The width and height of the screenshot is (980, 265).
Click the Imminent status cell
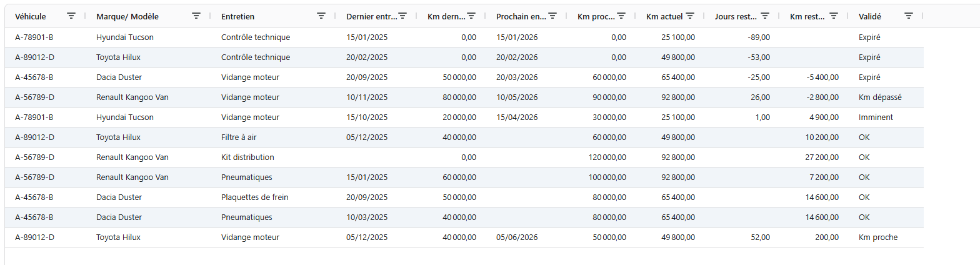tap(876, 117)
